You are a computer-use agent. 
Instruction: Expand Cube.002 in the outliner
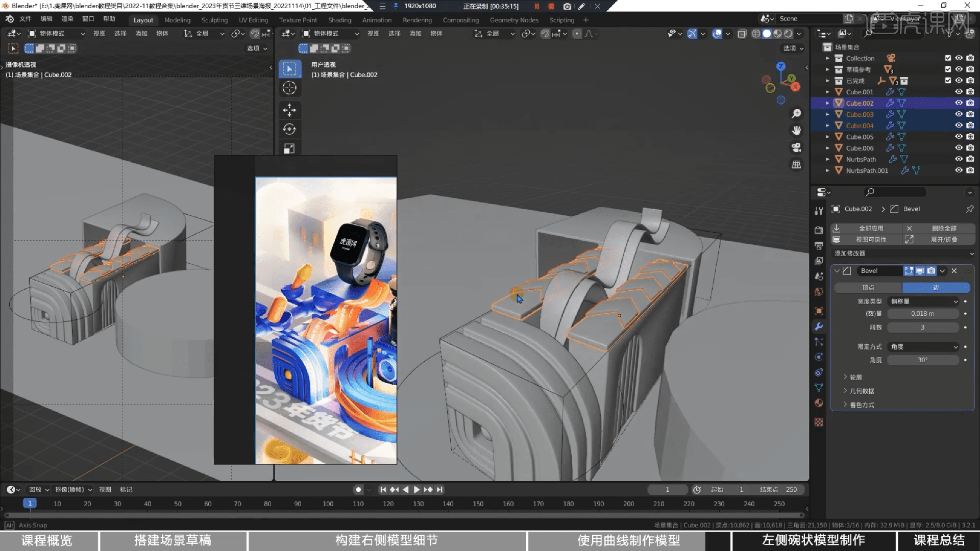[x=827, y=103]
